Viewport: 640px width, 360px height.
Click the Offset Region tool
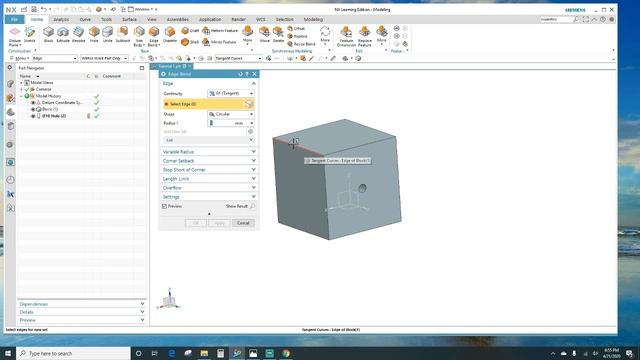296,29
